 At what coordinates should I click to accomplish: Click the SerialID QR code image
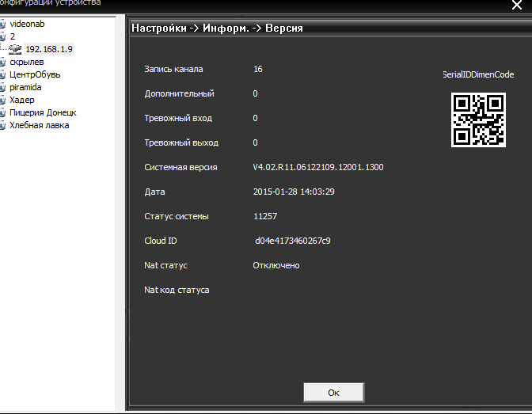click(478, 120)
